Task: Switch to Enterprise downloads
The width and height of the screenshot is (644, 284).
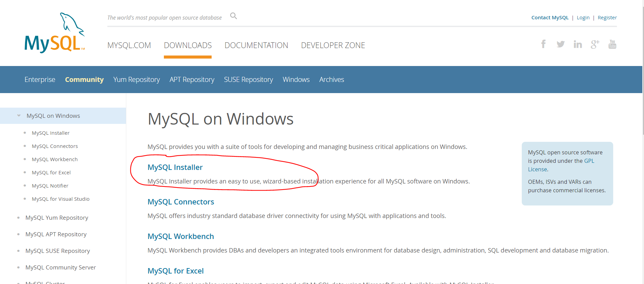Action: pyautogui.click(x=40, y=80)
